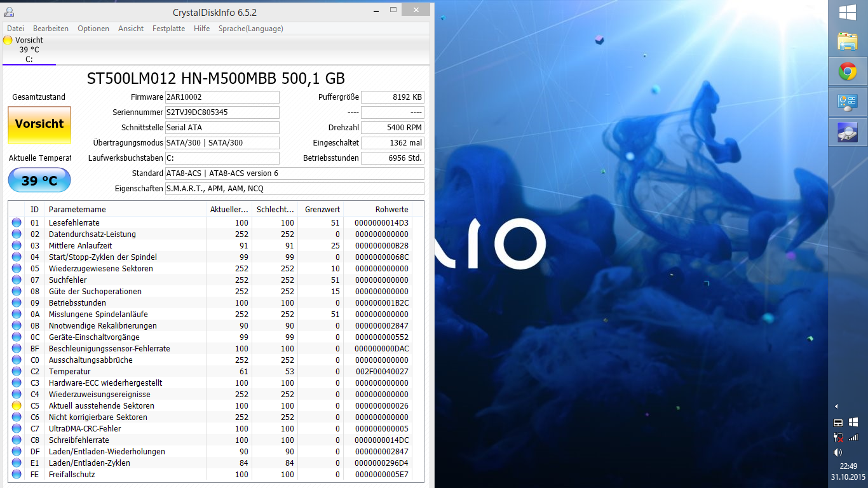The image size is (868, 488).
Task: Click status icon for Misslungene Spindelanläufe row
Action: click(x=17, y=315)
